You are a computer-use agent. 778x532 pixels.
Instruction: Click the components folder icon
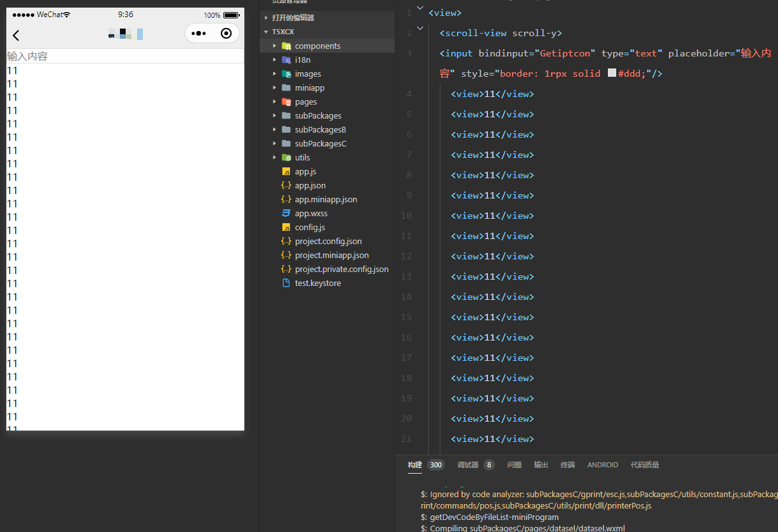click(x=286, y=46)
